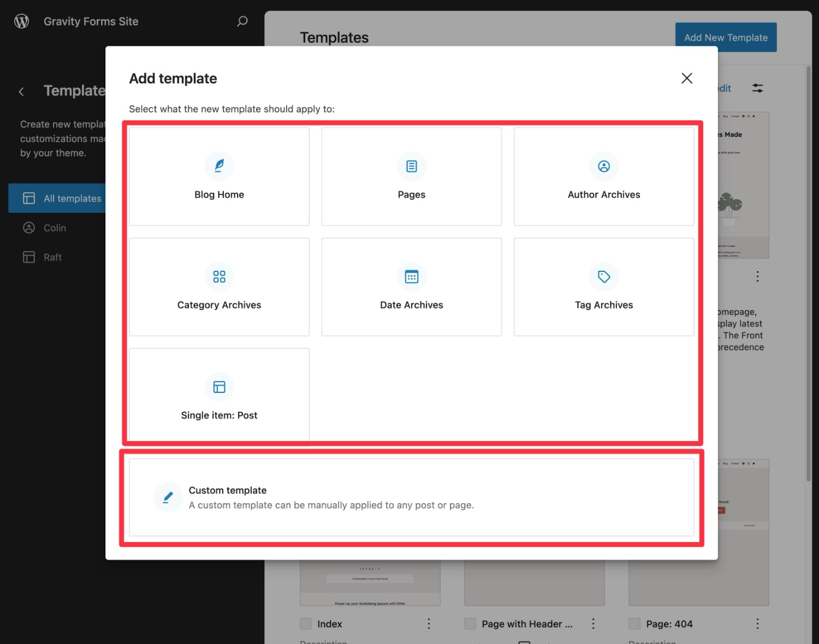Image resolution: width=819 pixels, height=644 pixels.
Task: Open the actions menu for Index template
Action: coord(429,623)
